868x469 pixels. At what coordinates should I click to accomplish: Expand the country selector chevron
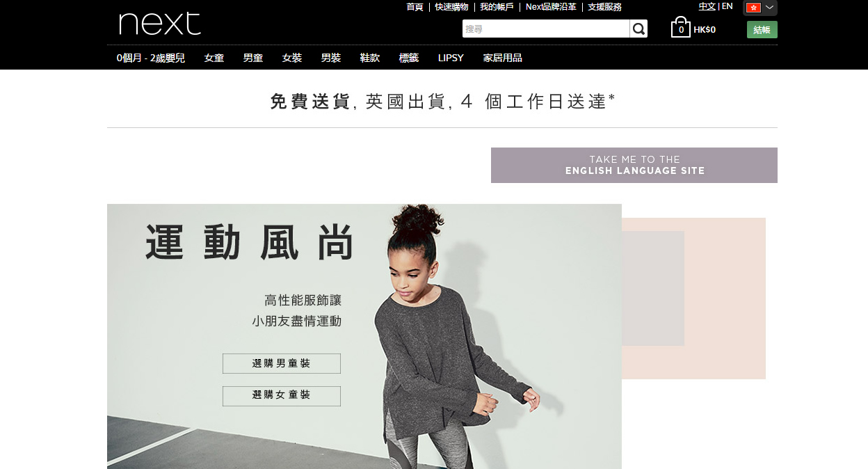click(769, 8)
